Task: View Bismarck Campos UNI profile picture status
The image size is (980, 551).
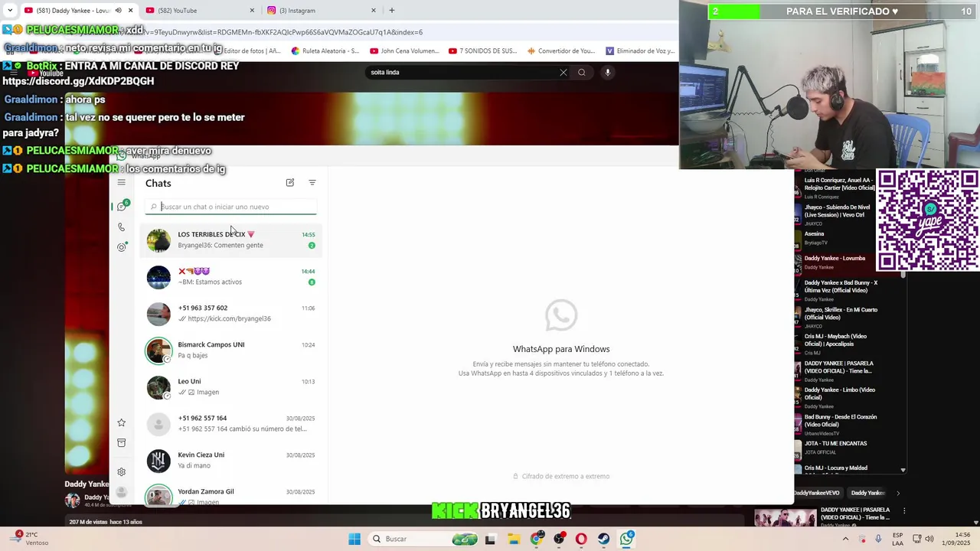Action: pos(158,350)
